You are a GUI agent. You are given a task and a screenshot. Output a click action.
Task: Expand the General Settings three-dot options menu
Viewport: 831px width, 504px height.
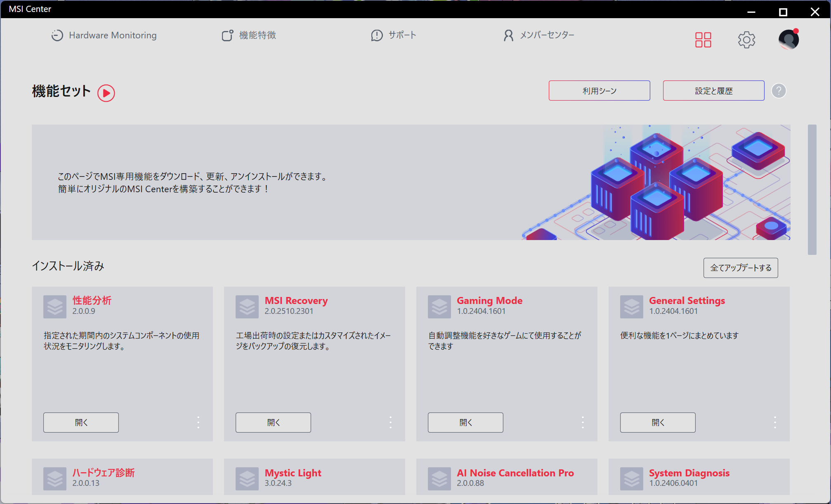[x=775, y=422]
